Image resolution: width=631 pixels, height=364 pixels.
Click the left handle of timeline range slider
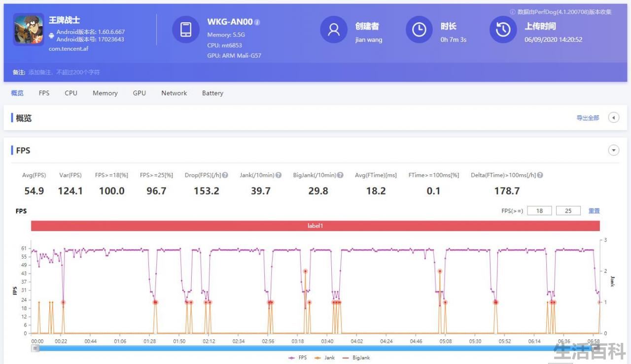click(35, 348)
